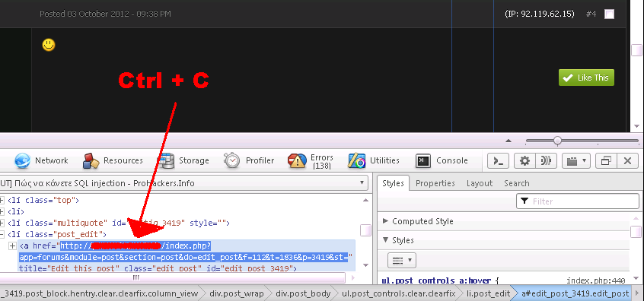Click DOM tree scroll up arrow

(x=365, y=201)
